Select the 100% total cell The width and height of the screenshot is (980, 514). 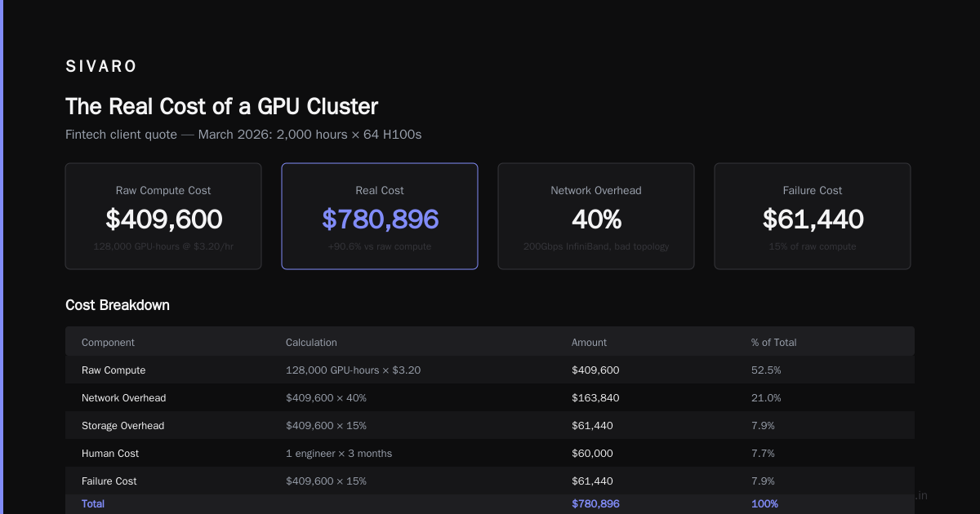pyautogui.click(x=764, y=504)
